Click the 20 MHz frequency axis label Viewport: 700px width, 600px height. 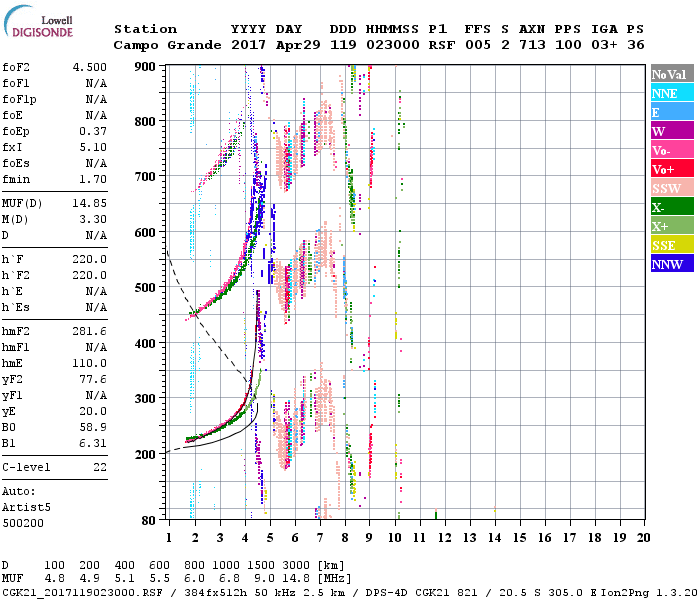(x=643, y=538)
